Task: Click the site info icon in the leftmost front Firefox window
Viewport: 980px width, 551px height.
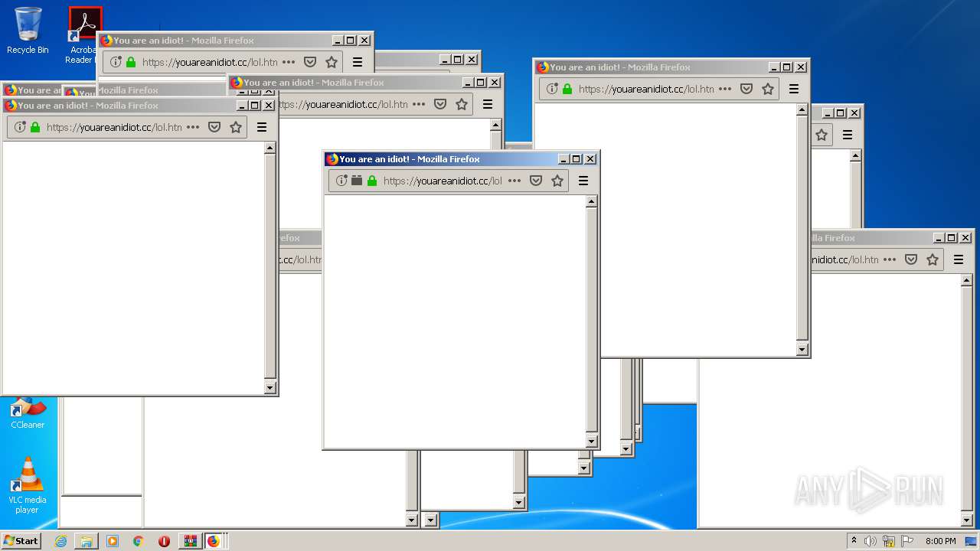Action: tap(20, 127)
